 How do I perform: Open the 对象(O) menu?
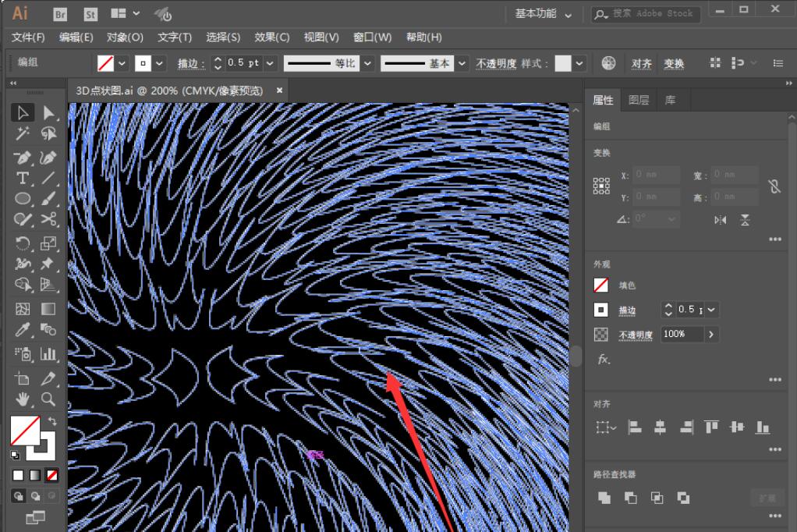point(125,37)
